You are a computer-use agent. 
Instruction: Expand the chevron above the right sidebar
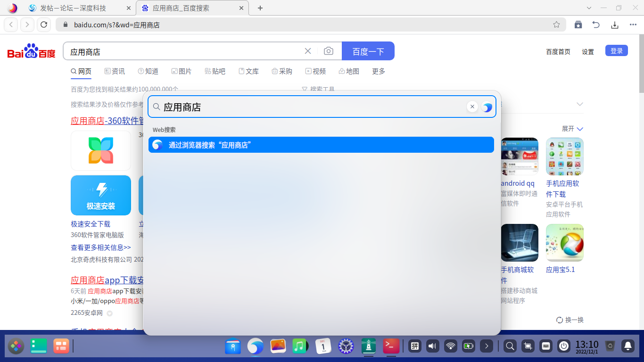(x=580, y=104)
